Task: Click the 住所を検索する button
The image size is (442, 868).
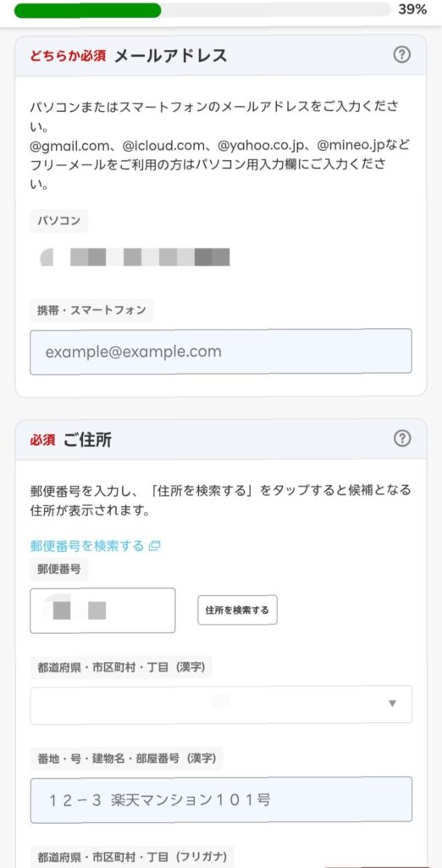Action: (237, 610)
